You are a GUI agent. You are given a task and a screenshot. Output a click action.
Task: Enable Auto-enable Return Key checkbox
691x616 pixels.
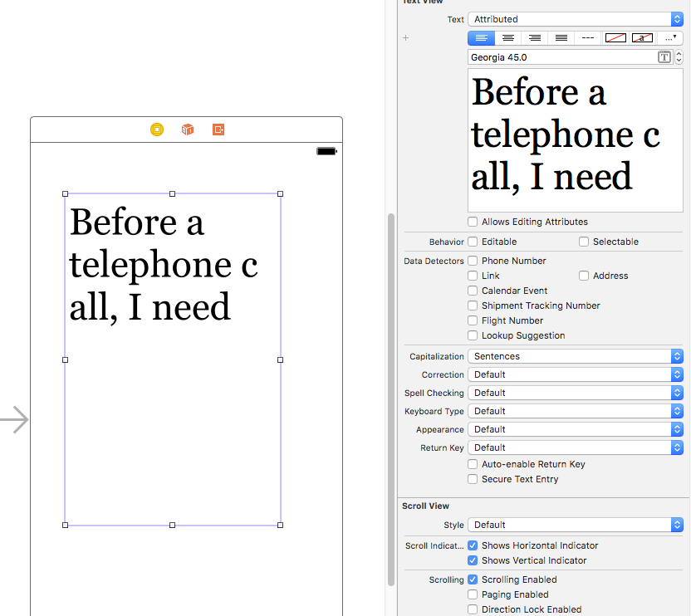coord(473,464)
